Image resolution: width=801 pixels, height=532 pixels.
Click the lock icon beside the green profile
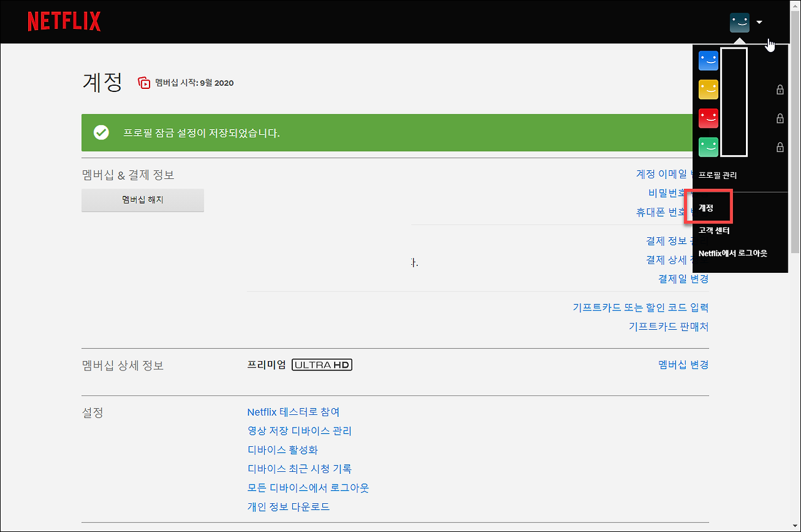pos(780,147)
